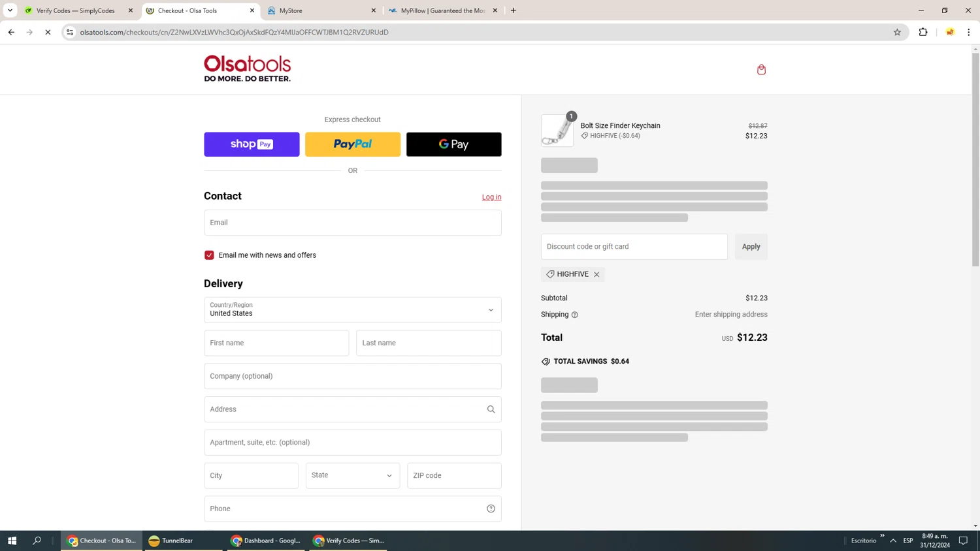Click the Bolt Size Finder Keychain thumbnail
This screenshot has width=980, height=551.
click(x=557, y=131)
